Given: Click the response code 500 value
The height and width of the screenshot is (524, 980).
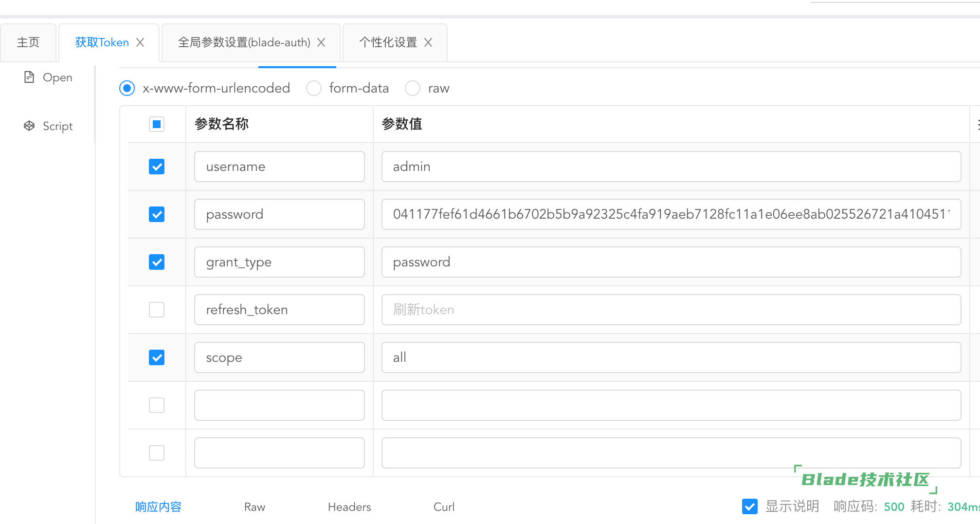Looking at the screenshot, I should point(894,507).
